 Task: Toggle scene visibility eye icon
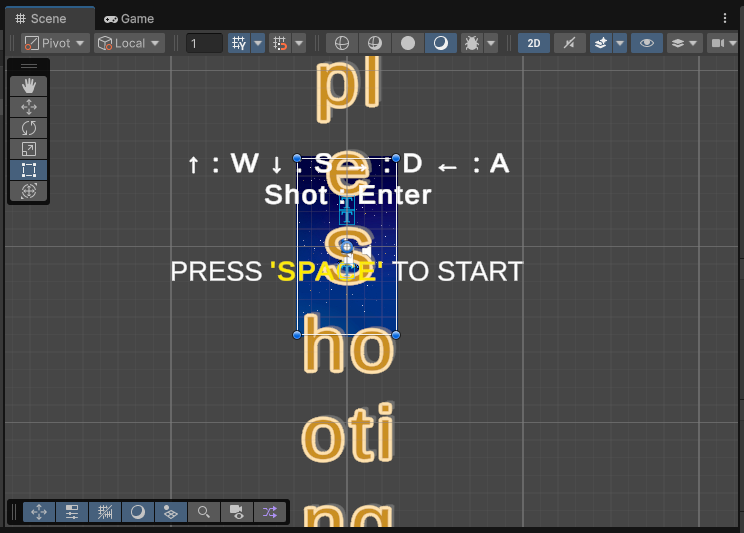tap(647, 43)
